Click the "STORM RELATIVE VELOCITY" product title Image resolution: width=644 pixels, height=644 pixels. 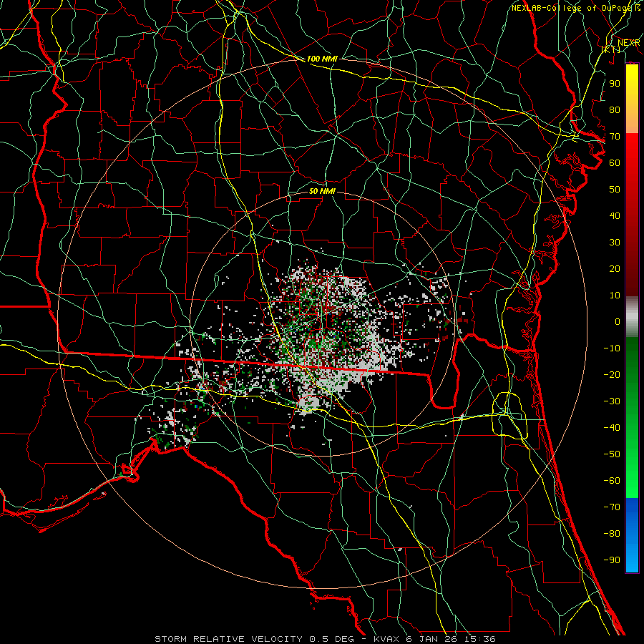click(228, 639)
